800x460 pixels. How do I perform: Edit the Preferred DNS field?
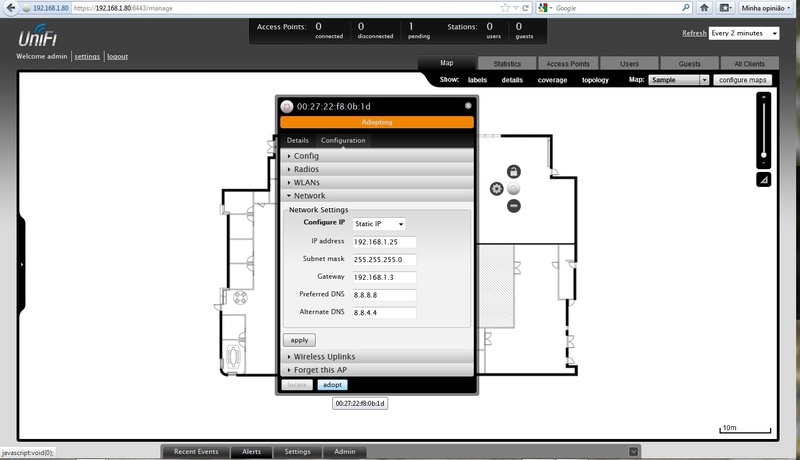tap(384, 295)
